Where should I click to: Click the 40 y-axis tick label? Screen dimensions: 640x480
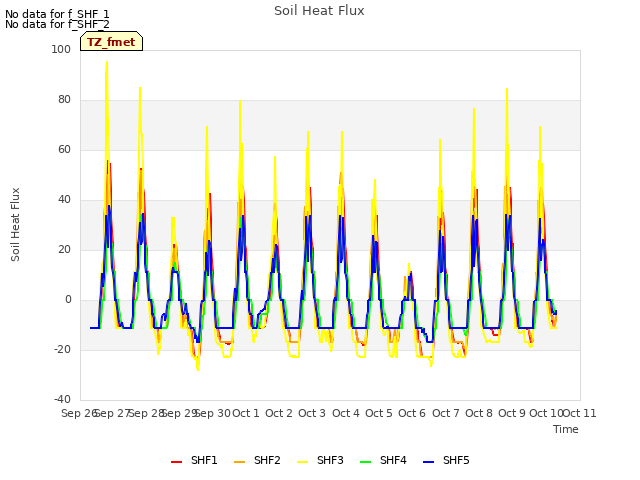pyautogui.click(x=64, y=200)
